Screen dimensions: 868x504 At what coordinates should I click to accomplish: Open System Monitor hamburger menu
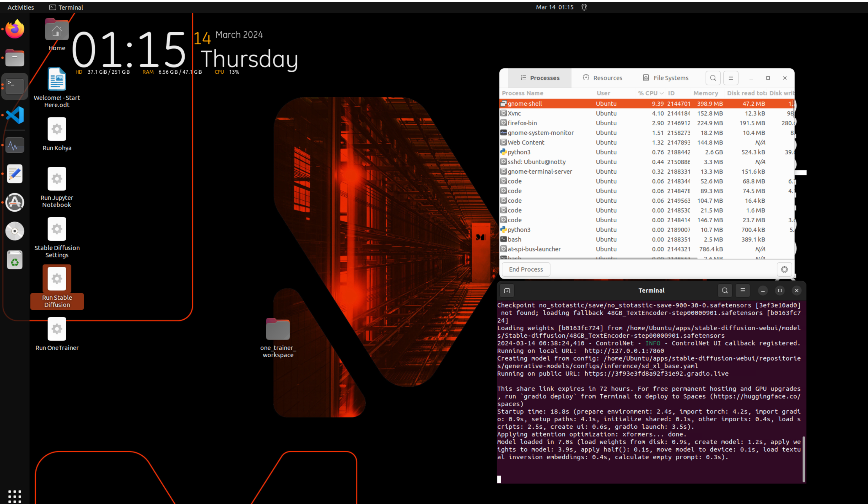[x=731, y=78]
